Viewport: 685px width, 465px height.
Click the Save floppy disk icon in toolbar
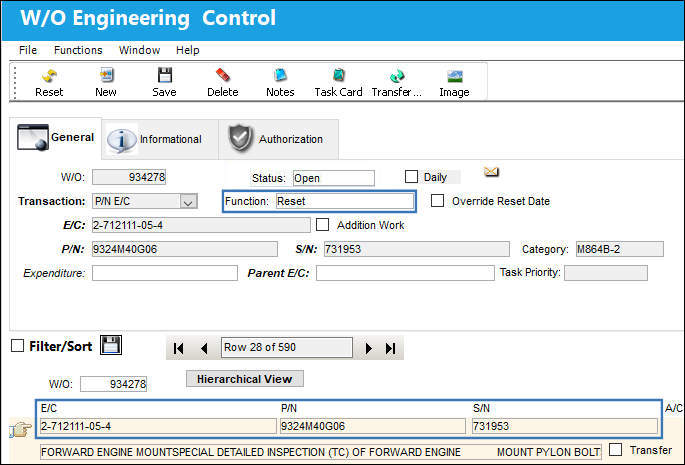[x=165, y=75]
